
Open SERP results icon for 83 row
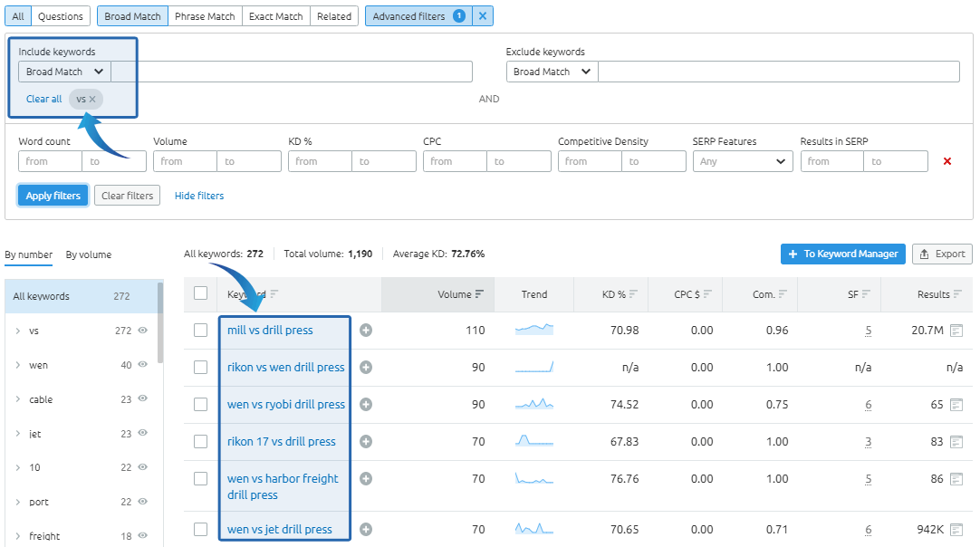coord(956,442)
